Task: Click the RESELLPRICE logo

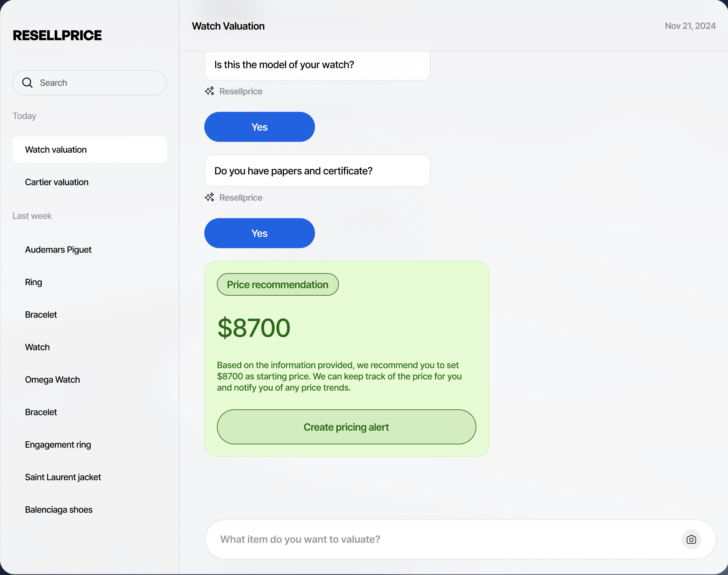Action: coord(57,35)
